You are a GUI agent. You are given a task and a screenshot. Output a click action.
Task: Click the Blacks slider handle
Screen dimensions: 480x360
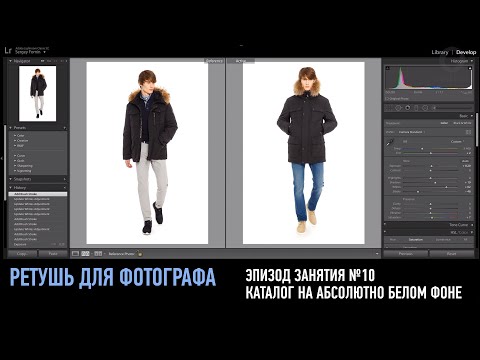[418, 192]
